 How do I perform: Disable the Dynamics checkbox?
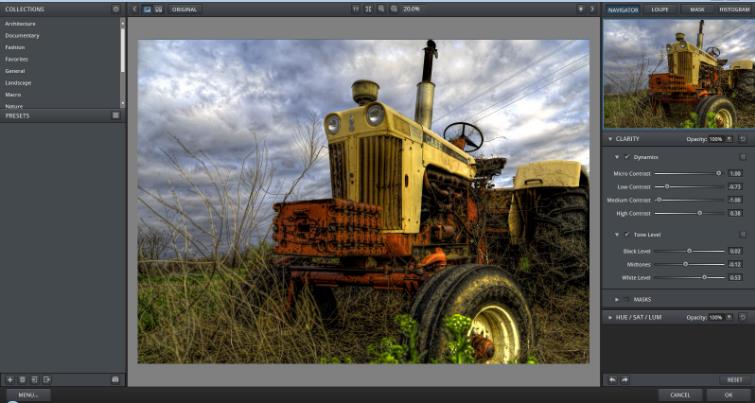[x=627, y=157]
